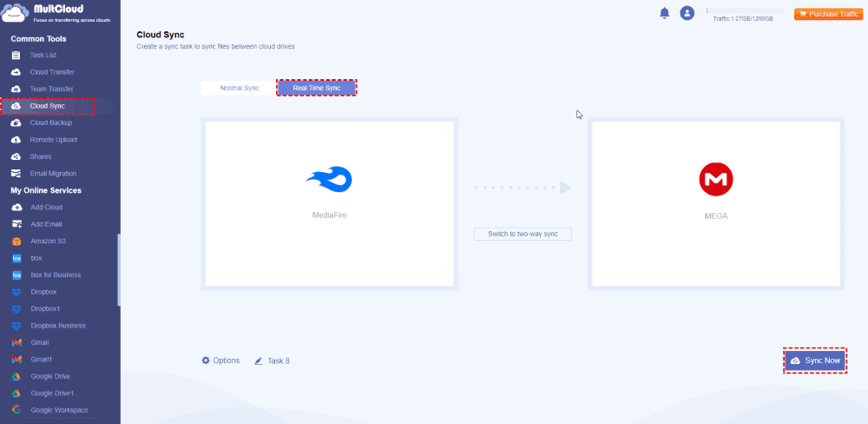The height and width of the screenshot is (424, 868).
Task: Click the Traffic 1.27GB/1200GB text
Action: (x=743, y=19)
